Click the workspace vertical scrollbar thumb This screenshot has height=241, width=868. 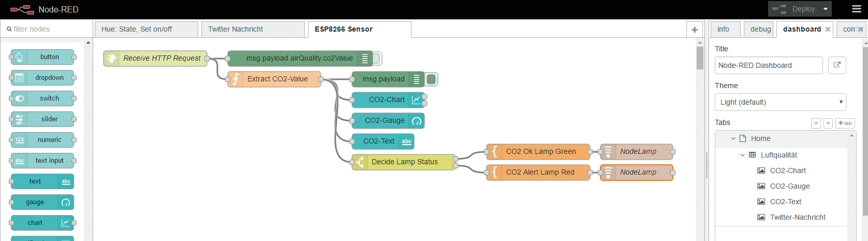[x=700, y=58]
